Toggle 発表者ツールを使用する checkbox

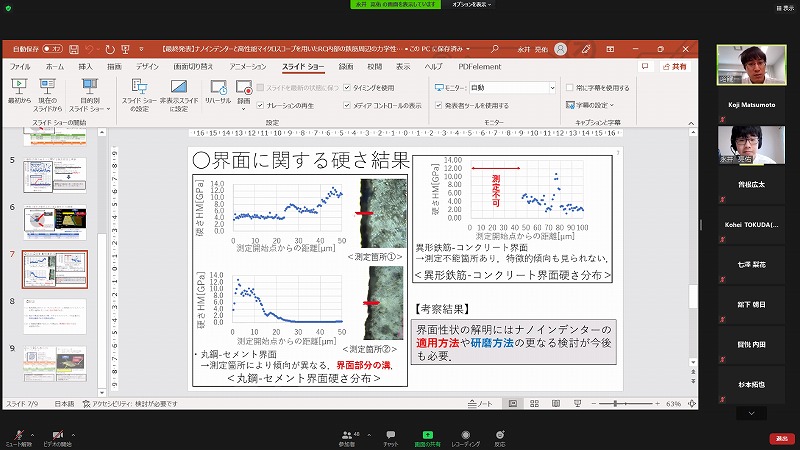(x=438, y=105)
